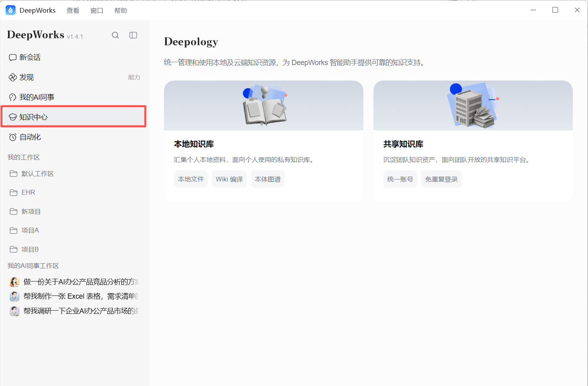Viewport: 588px width, 386px height.
Task: Close the DeepWorks window
Action: pyautogui.click(x=577, y=10)
